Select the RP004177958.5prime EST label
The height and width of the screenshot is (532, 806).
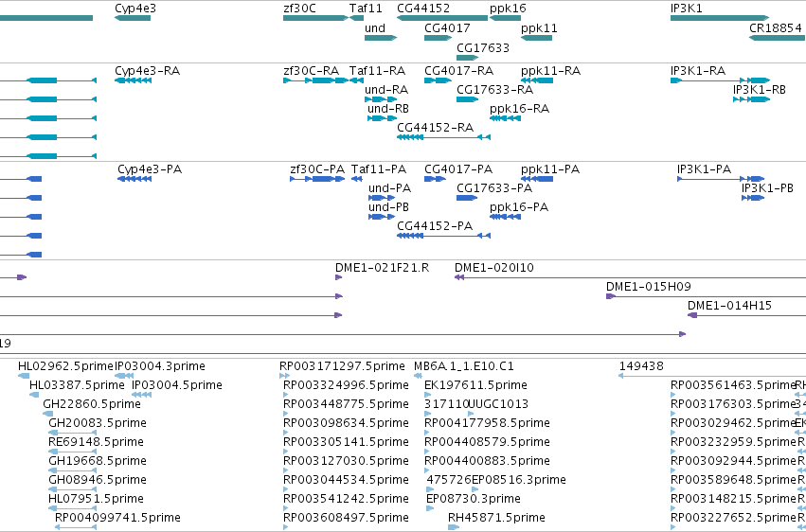point(488,423)
